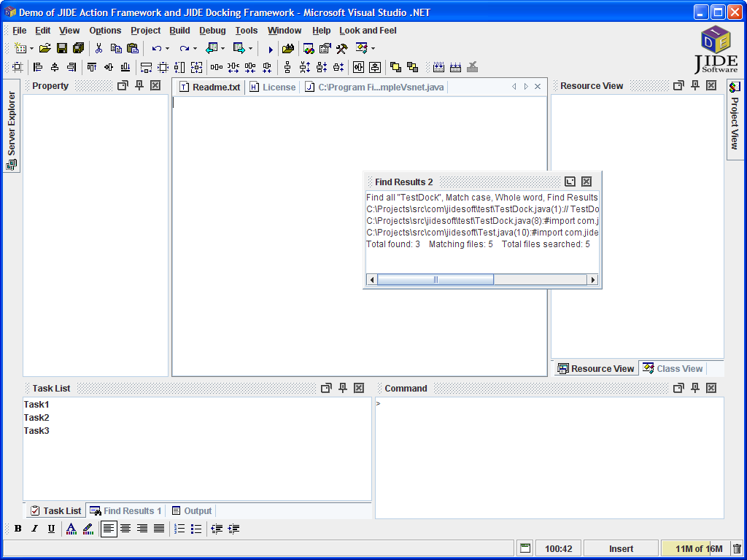The height and width of the screenshot is (560, 747).
Task: Click the Find in Files folder icon
Action: click(287, 48)
